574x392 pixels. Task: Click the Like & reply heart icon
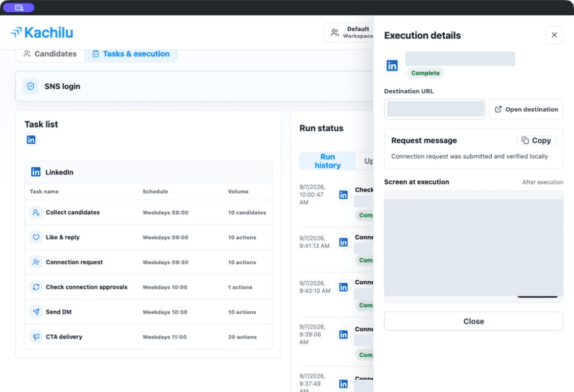[36, 237]
